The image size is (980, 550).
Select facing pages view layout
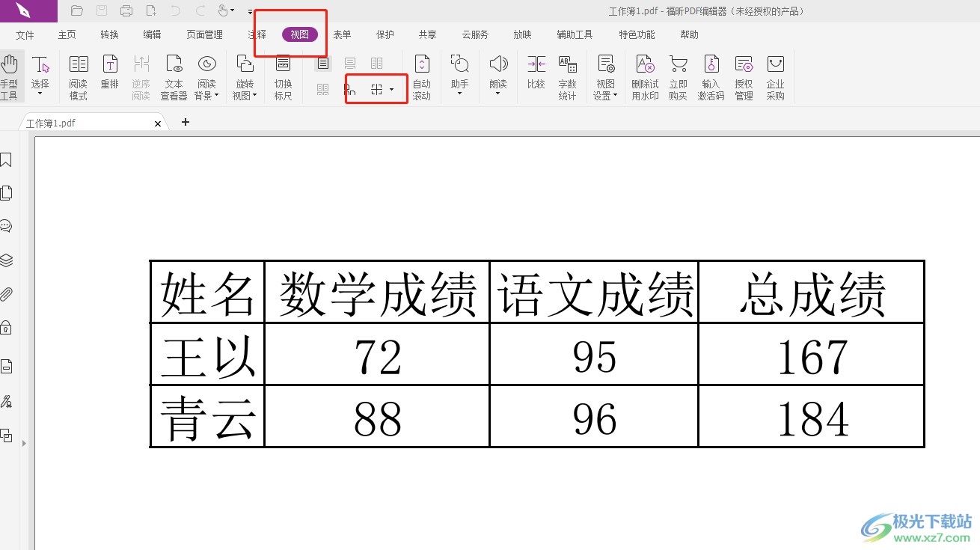click(377, 64)
